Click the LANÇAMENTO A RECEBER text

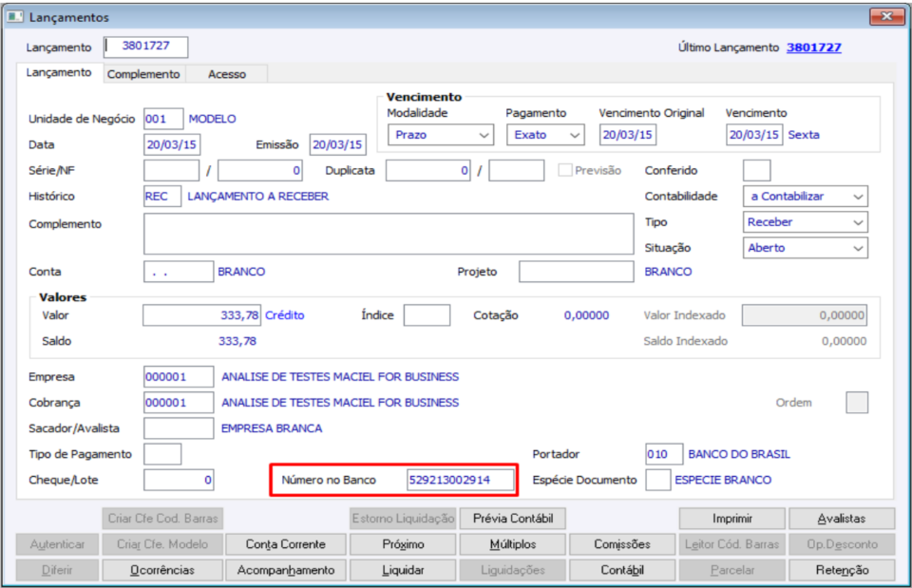(x=257, y=196)
